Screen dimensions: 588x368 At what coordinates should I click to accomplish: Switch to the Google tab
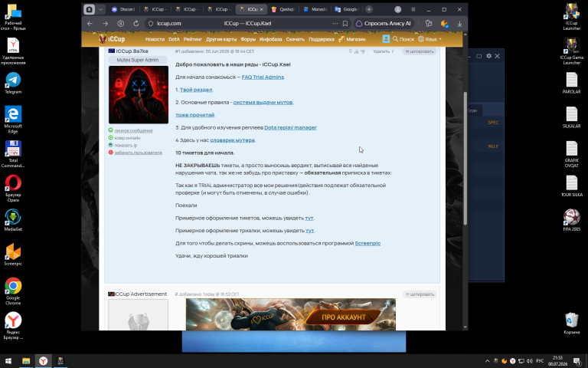[x=348, y=9]
